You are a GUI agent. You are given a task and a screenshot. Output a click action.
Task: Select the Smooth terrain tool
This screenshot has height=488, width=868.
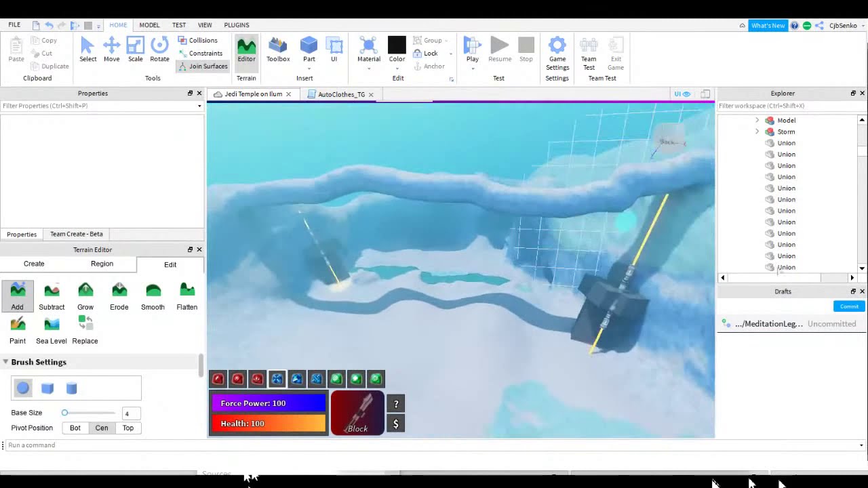(153, 296)
